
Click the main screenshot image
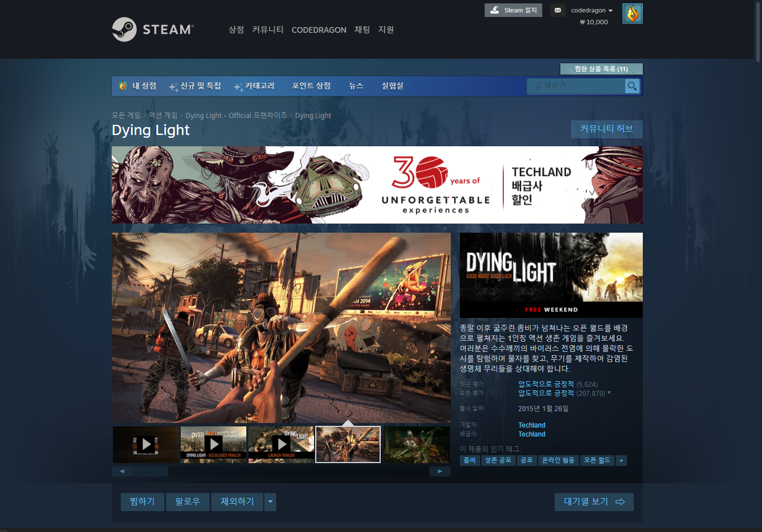[x=281, y=328]
